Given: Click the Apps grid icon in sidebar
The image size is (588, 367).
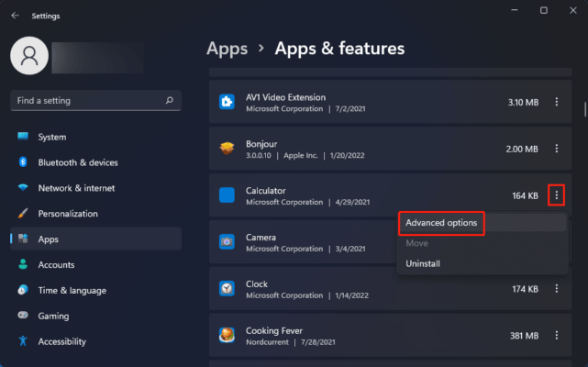Looking at the screenshot, I should pos(23,239).
